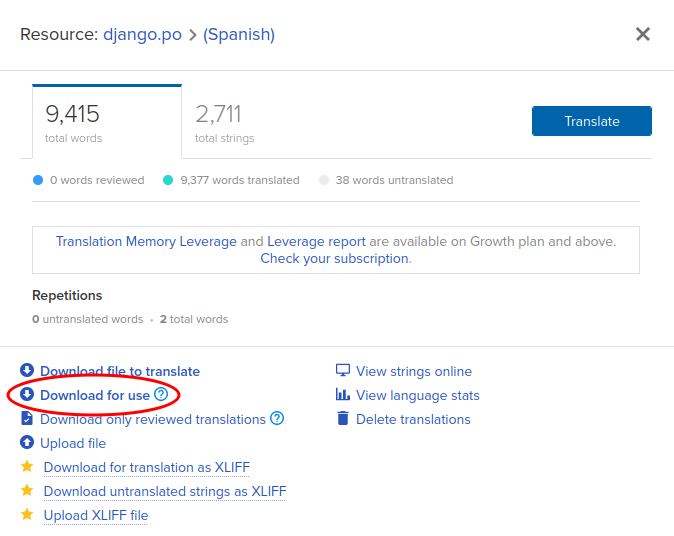
Task: Click the star icon beside 'Upload XLIFF file'
Action: pyautogui.click(x=27, y=515)
